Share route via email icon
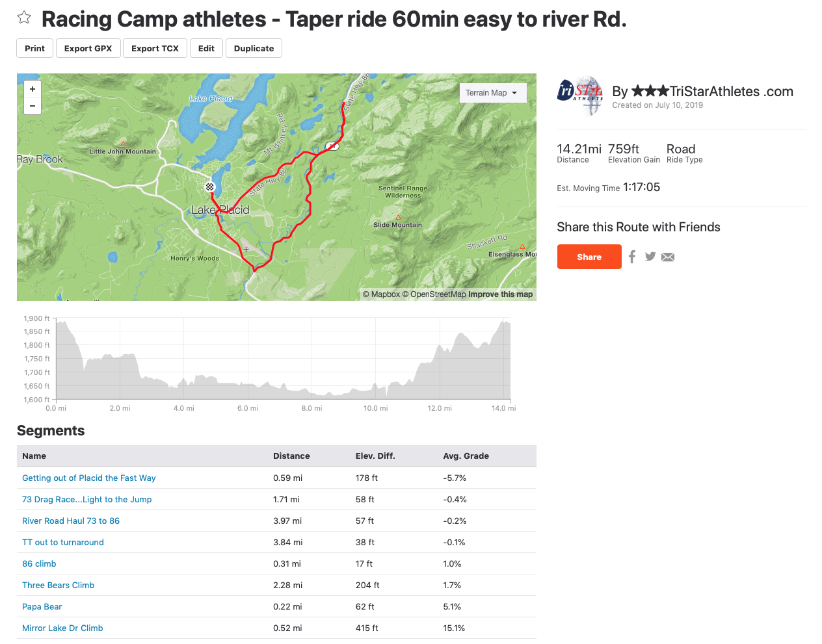Screen dimensions: 822x644 tap(668, 257)
